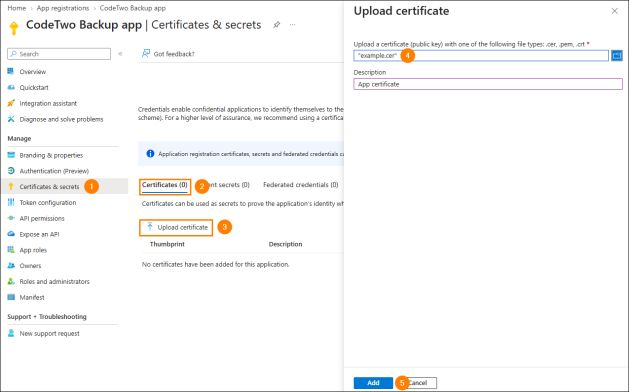Open the Manifest page

pyautogui.click(x=32, y=297)
